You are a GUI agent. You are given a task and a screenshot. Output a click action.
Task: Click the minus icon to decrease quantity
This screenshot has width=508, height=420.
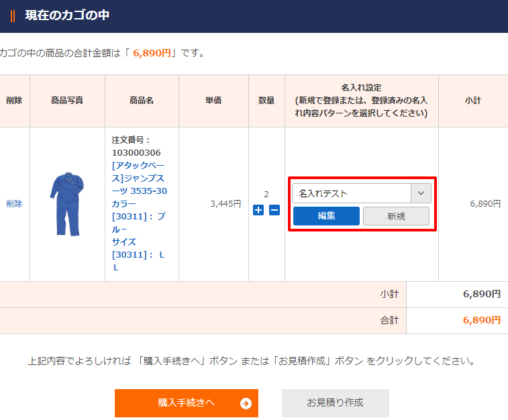[x=274, y=210]
